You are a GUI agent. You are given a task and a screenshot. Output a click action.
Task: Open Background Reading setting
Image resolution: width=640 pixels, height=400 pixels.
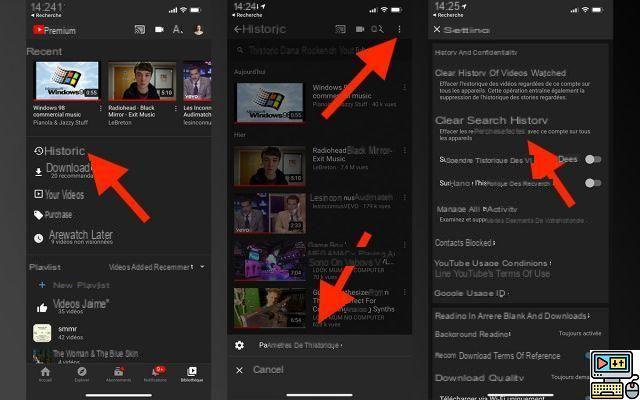tap(473, 334)
